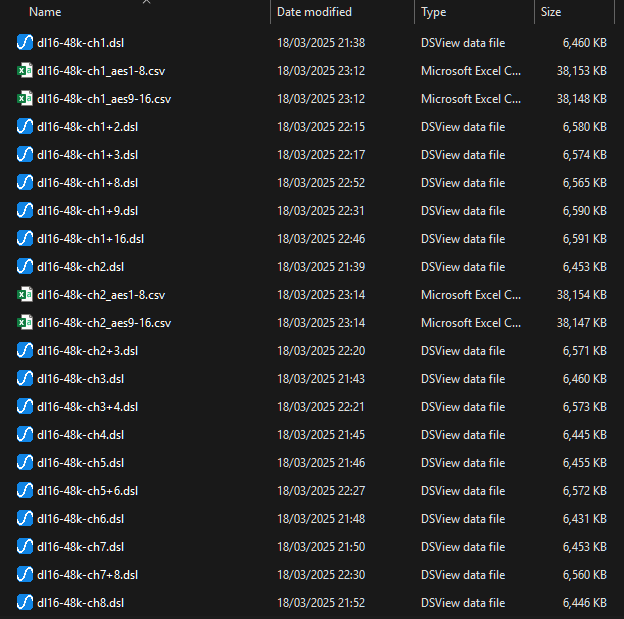Click the DSView icon for dl16-48k-ch1+3.dsl
The image size is (624, 619).
(x=25, y=154)
